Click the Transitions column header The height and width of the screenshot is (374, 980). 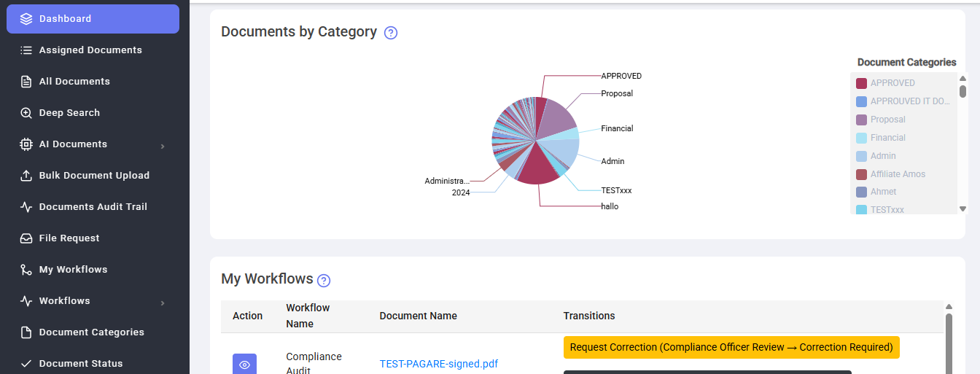589,316
